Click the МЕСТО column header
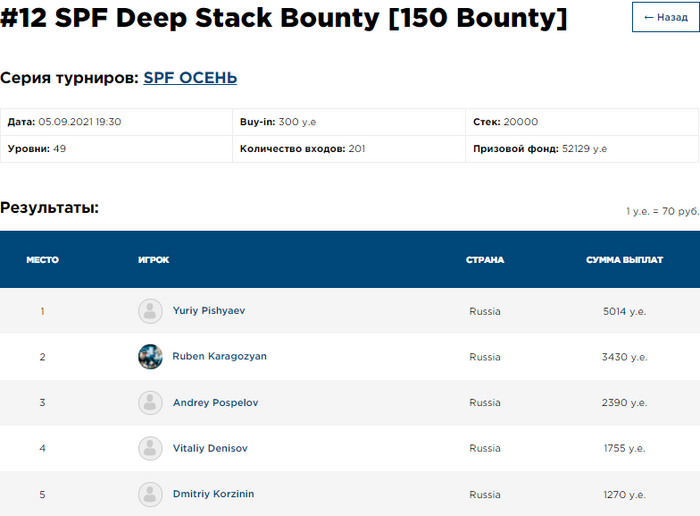 tap(42, 260)
